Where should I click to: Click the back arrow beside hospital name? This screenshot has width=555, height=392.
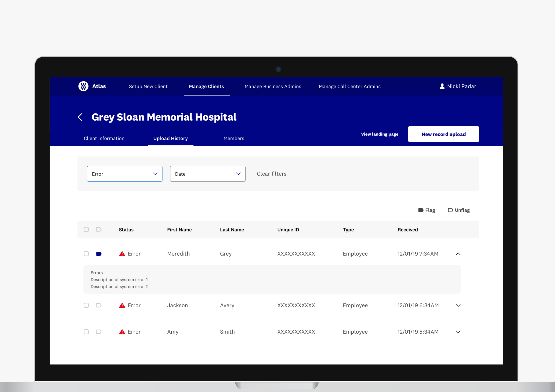point(80,117)
